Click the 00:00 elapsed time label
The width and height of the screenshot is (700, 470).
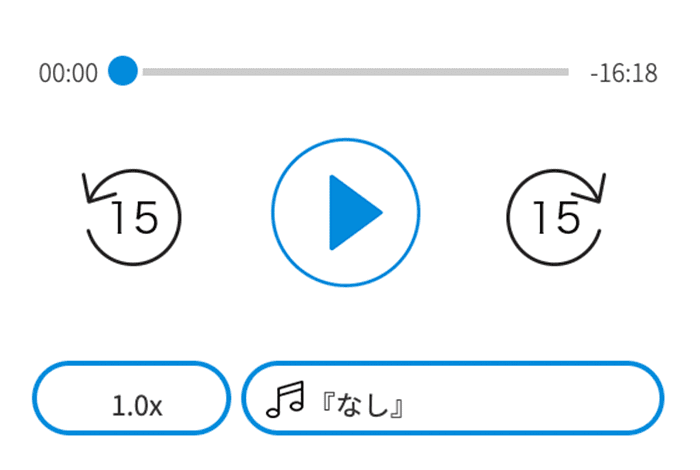click(68, 73)
